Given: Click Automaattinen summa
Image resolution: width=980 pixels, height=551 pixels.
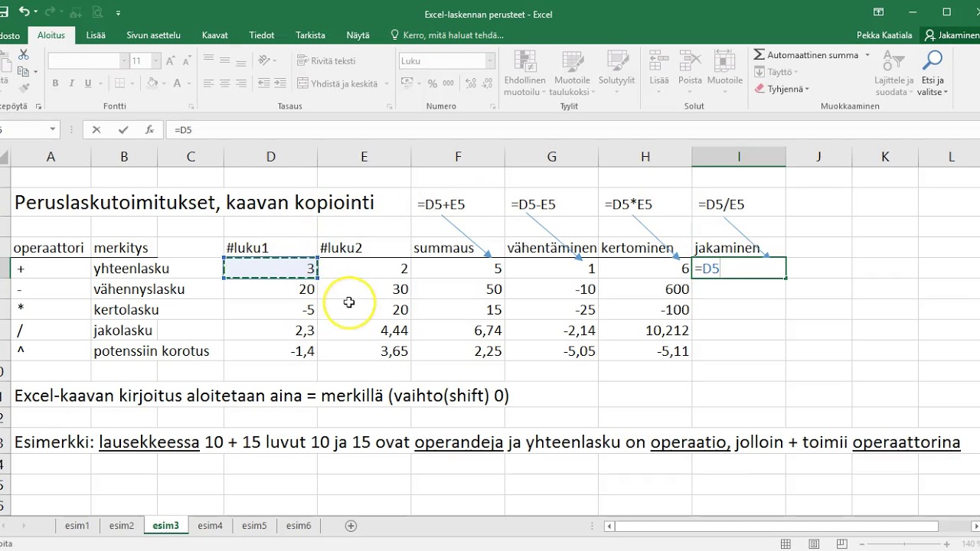Looking at the screenshot, I should tap(806, 55).
